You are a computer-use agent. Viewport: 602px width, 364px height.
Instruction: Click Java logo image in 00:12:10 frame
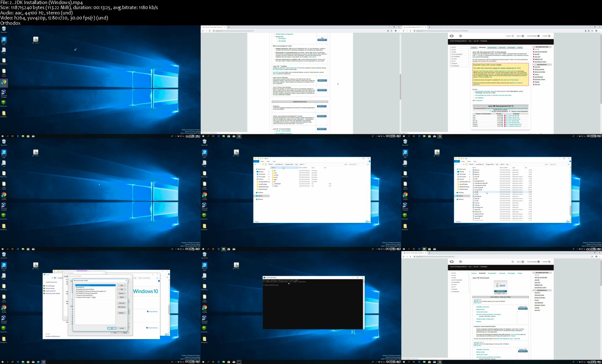coord(500,286)
